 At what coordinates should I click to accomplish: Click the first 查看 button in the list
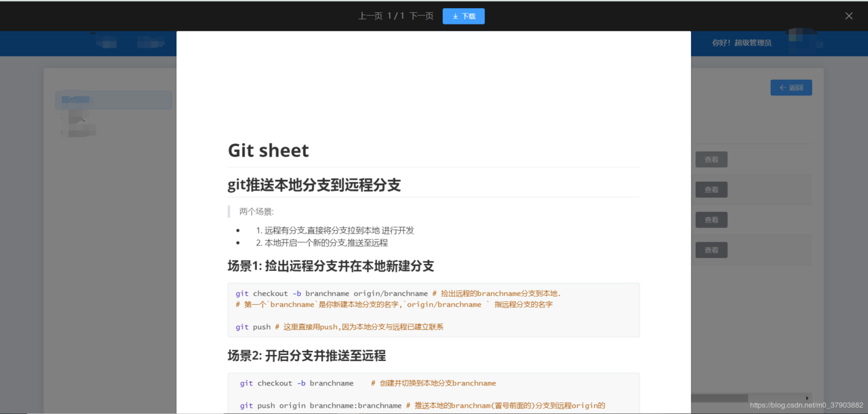[x=711, y=159]
